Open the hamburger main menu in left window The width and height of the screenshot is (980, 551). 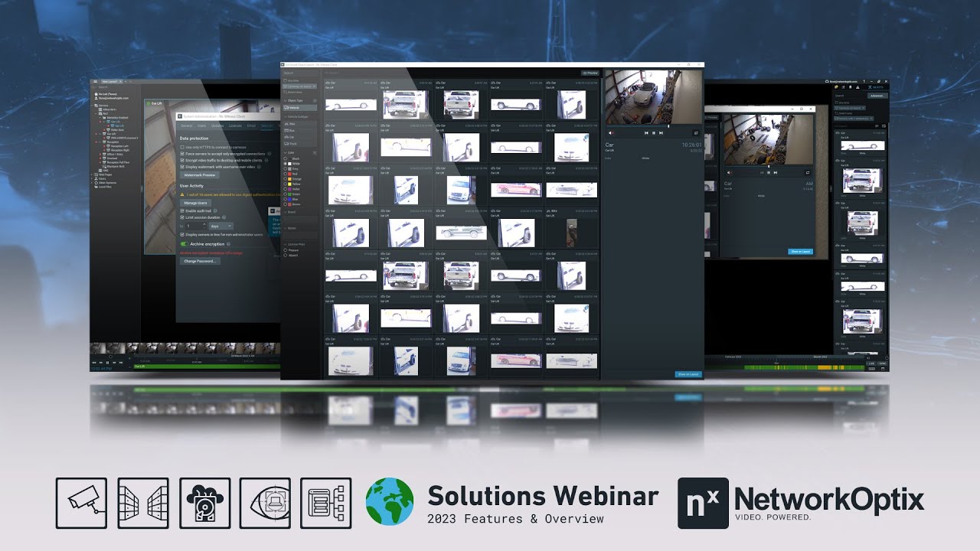coord(95,81)
